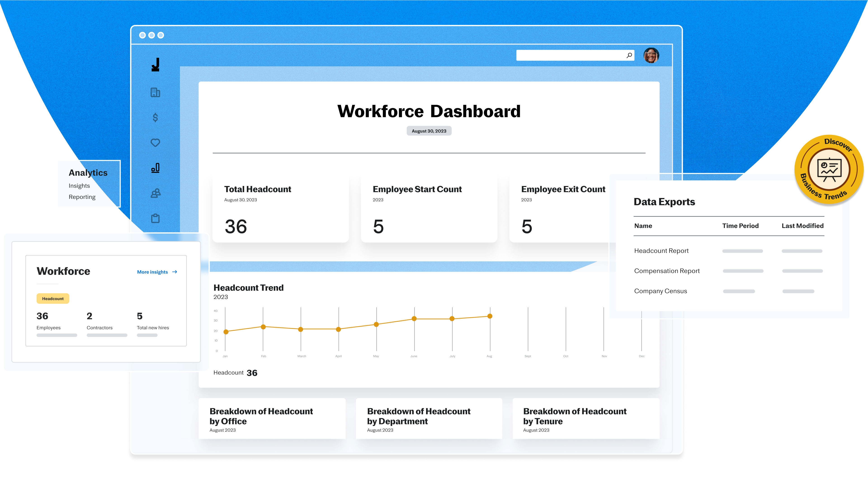Viewport: 868px width, 489px height.
Task: Click the search magnifier icon
Action: point(629,55)
